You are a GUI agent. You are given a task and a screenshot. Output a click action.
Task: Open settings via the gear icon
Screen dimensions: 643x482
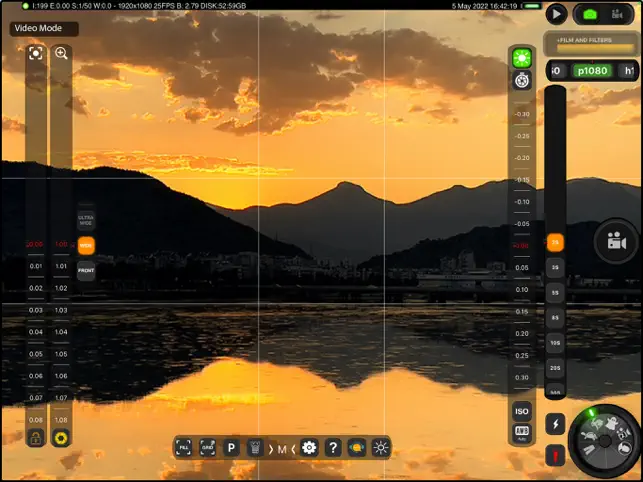309,448
